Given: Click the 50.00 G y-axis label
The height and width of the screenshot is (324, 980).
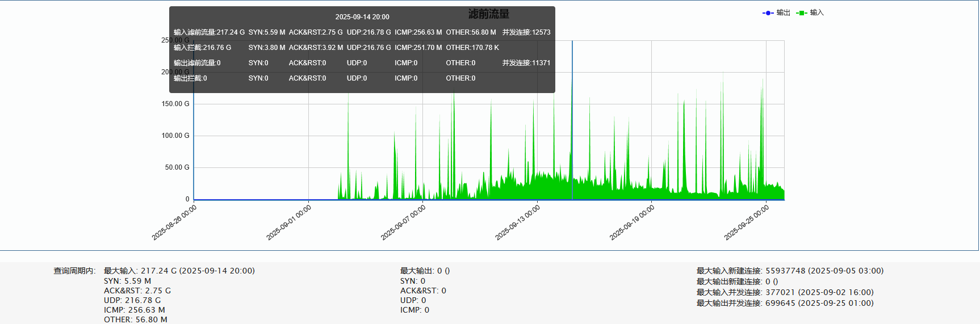Looking at the screenshot, I should [177, 167].
